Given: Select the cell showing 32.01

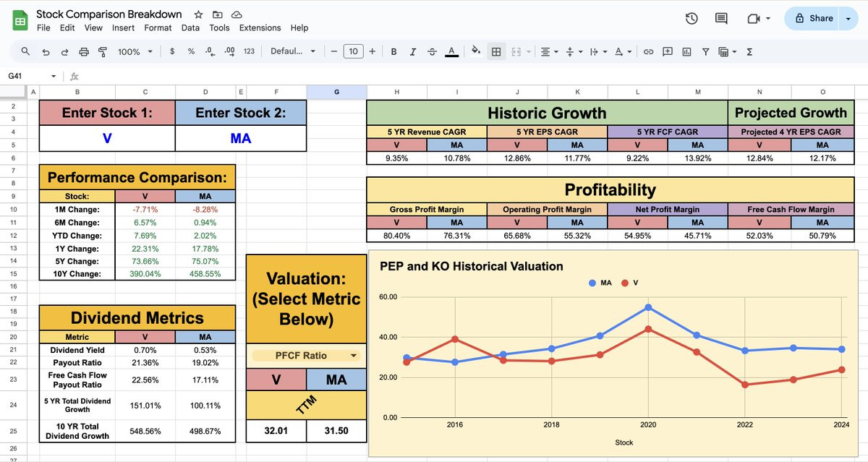Looking at the screenshot, I should point(276,431).
